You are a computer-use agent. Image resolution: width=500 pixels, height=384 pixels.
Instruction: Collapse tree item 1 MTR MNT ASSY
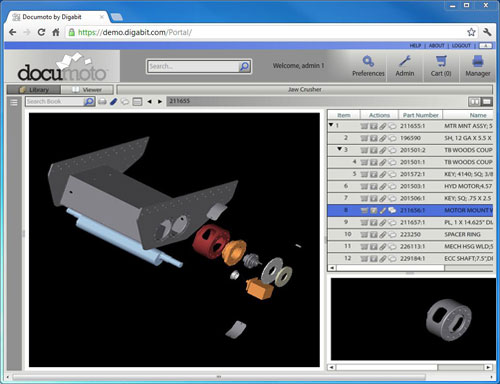click(x=331, y=125)
